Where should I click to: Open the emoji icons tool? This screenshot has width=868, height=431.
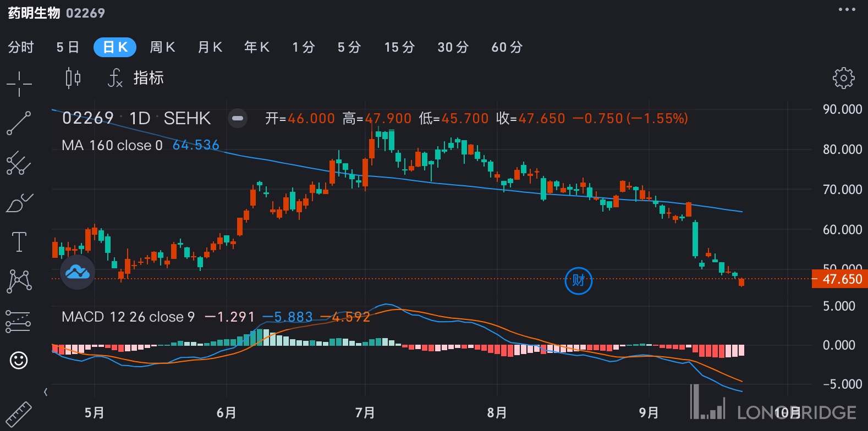point(19,360)
